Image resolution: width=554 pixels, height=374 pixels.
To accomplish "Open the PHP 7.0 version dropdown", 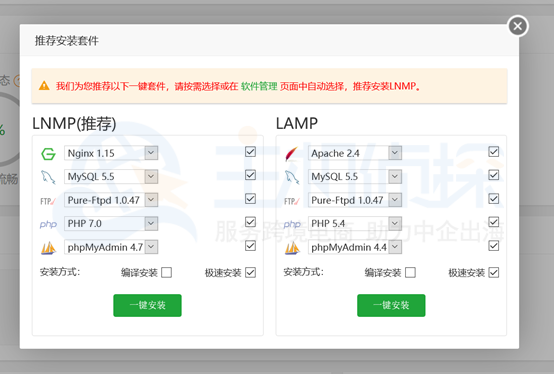I will tap(111, 223).
